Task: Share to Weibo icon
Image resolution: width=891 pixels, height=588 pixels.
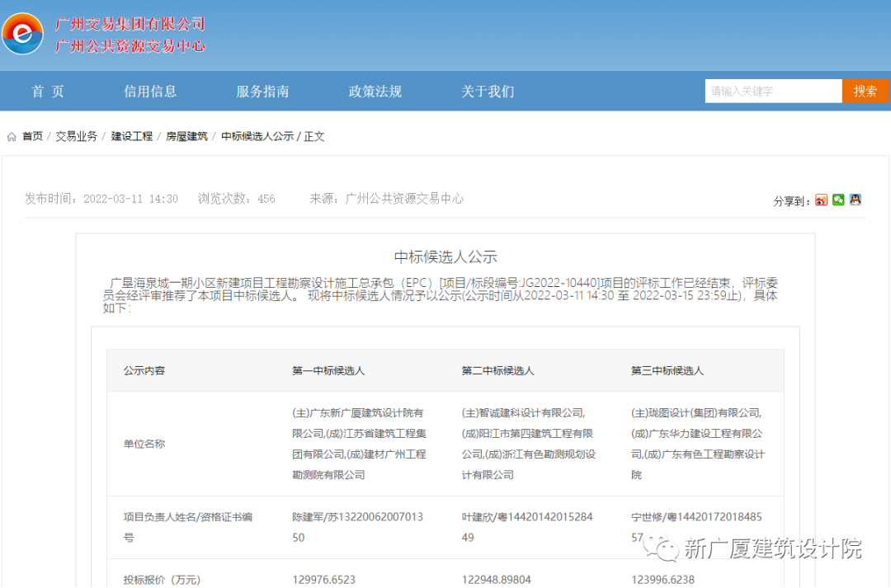Action: tap(821, 200)
